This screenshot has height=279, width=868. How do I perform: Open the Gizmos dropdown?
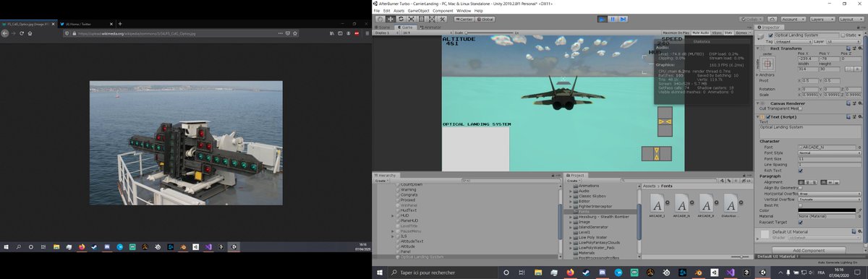(743, 33)
